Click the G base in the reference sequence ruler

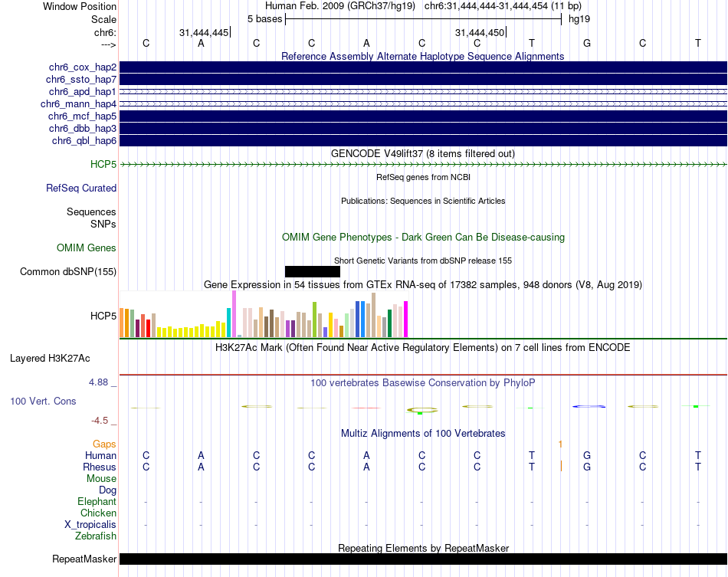[587, 43]
